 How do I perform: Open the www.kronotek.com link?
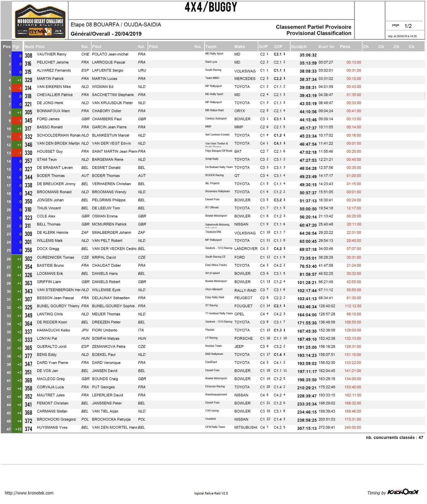pos(29,493)
